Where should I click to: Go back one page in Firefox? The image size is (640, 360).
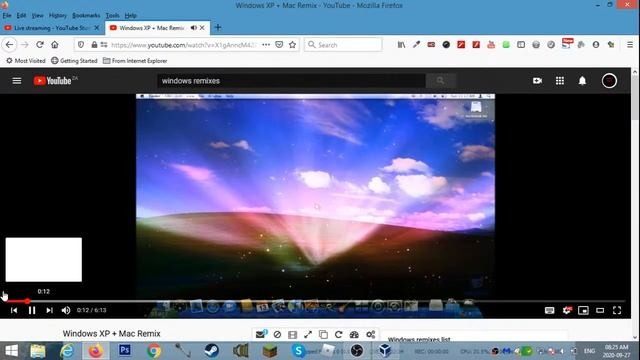pos(9,44)
